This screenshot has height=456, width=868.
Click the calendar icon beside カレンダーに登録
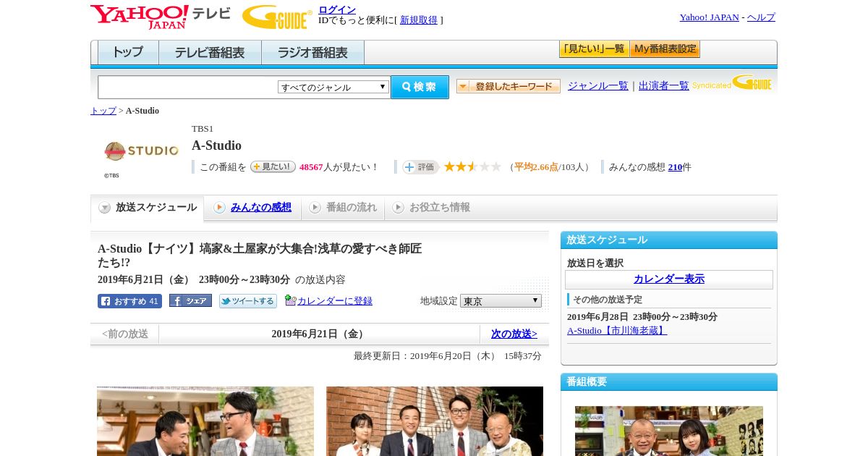pos(291,300)
